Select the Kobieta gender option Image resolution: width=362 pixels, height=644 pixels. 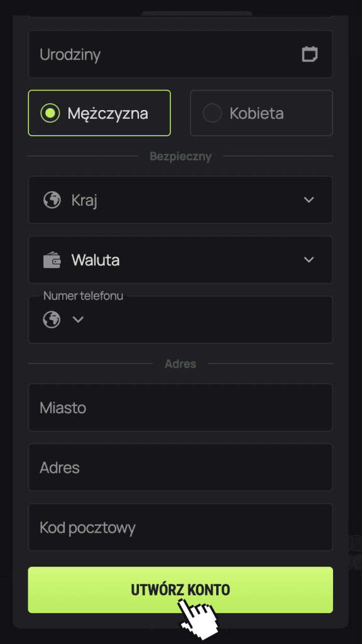261,113
